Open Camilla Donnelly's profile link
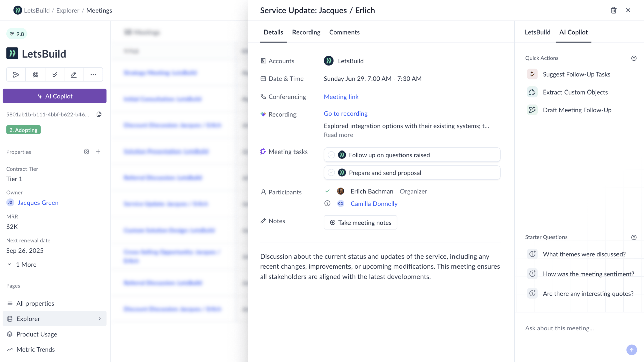The height and width of the screenshot is (362, 644). click(374, 203)
